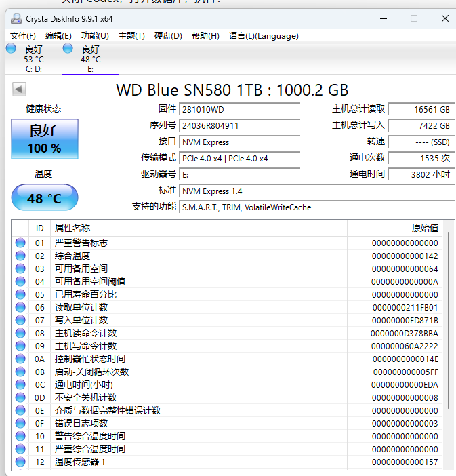Open the 文件(F) menu
The height and width of the screenshot is (476, 456).
(23, 36)
